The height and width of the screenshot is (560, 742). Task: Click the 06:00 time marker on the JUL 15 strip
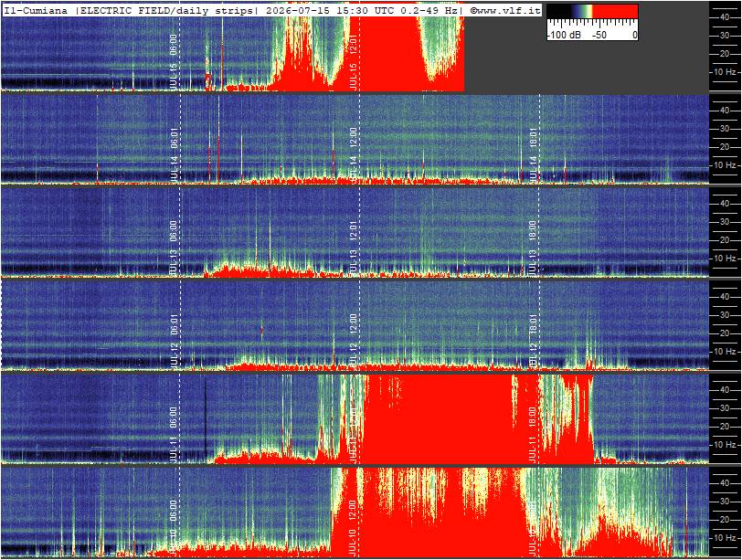click(x=174, y=44)
